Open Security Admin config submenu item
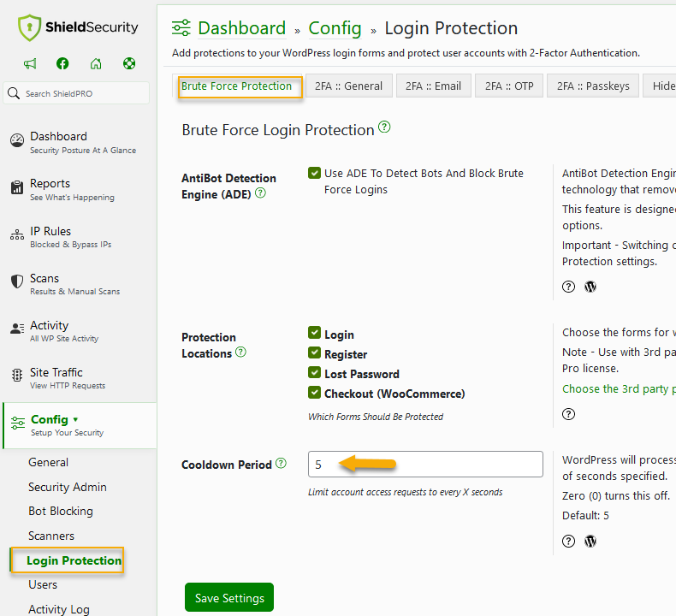676x616 pixels. click(x=68, y=487)
